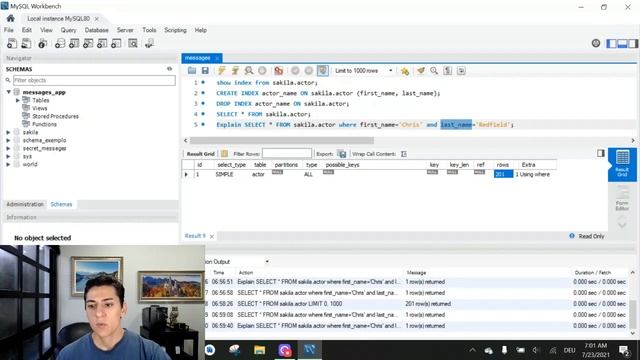Viewport: 640px width, 360px height.
Task: Click the editor scroll right arrow
Action: [x=633, y=140]
